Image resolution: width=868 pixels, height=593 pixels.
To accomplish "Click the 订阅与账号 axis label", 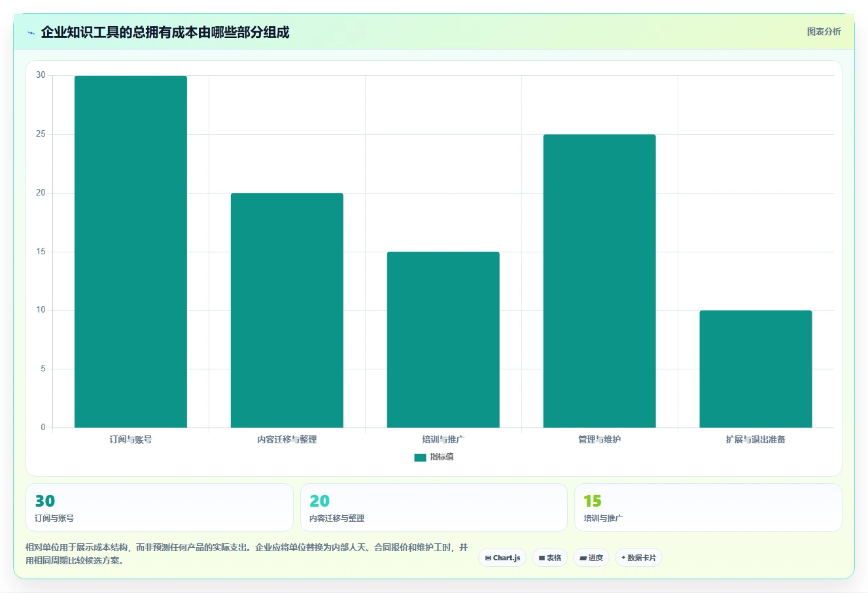I will [131, 439].
